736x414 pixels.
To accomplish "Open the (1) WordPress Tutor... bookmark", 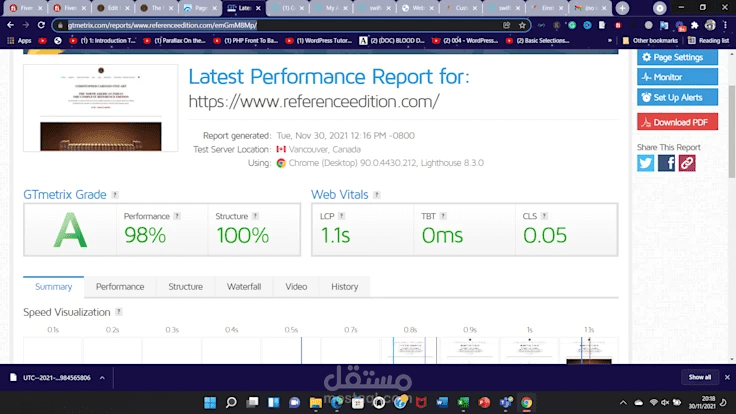I will (x=319, y=41).
